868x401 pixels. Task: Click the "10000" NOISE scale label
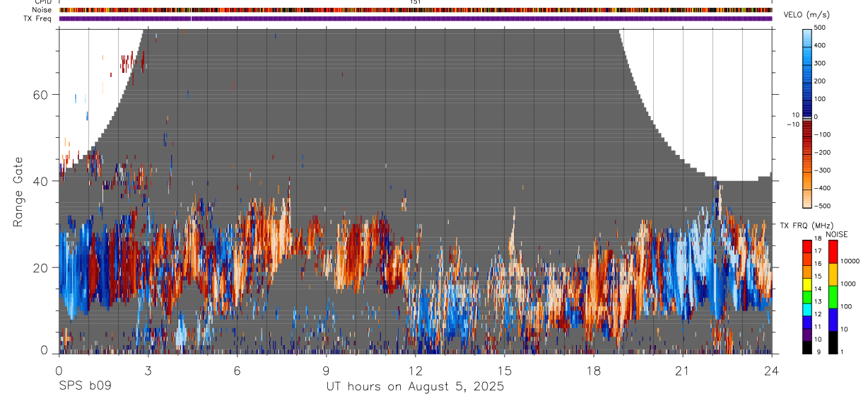pyautogui.click(x=849, y=261)
